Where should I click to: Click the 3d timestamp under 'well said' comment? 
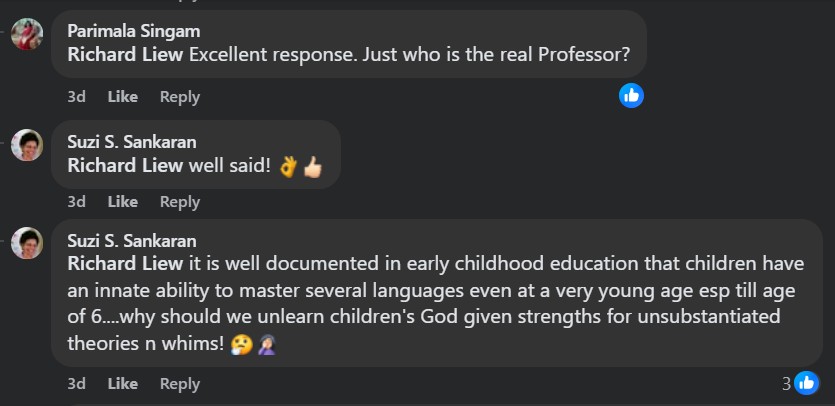click(76, 202)
